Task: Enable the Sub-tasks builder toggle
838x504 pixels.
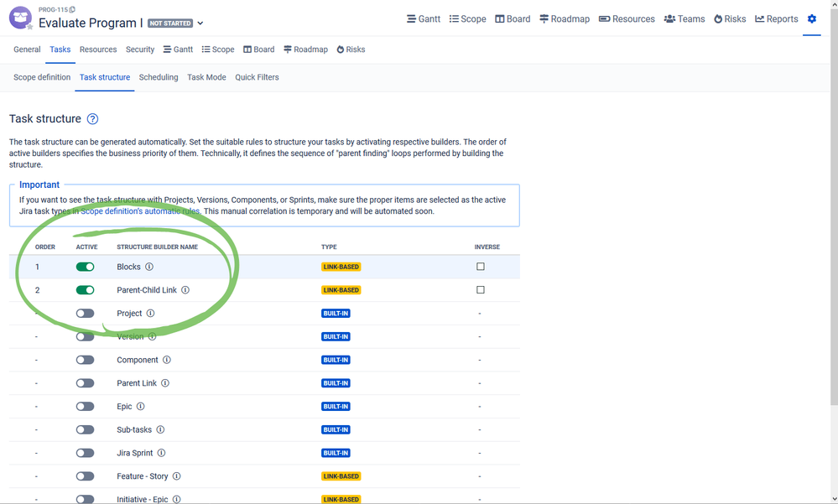Action: pos(85,429)
